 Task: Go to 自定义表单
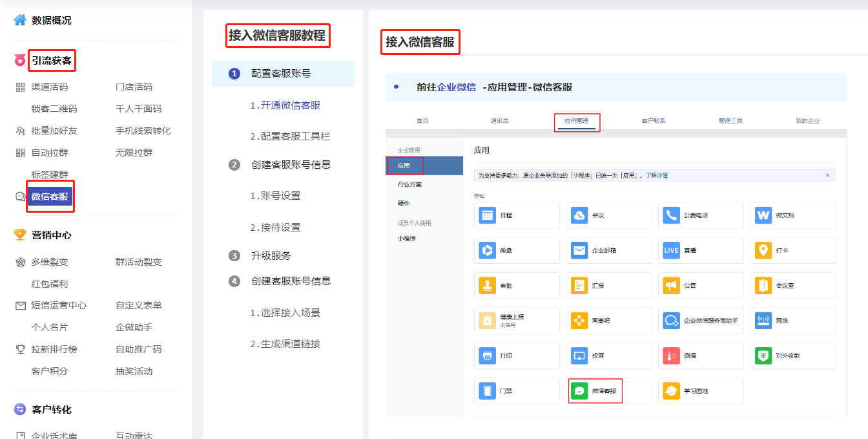pyautogui.click(x=138, y=305)
